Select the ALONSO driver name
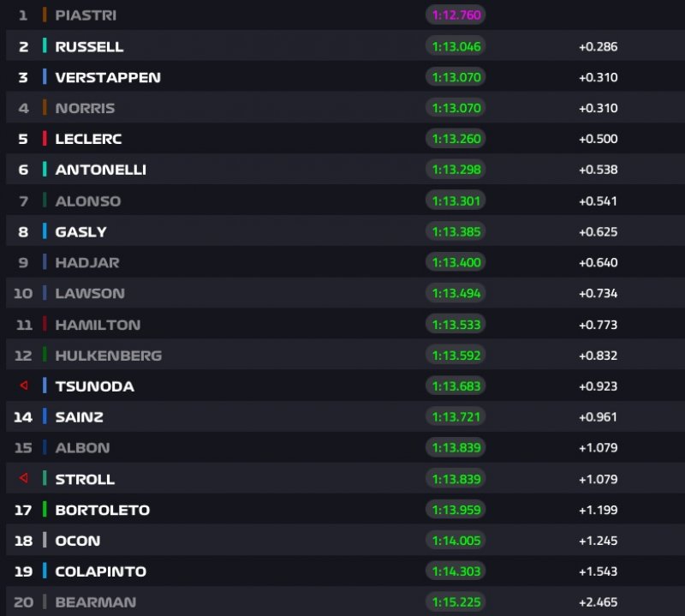This screenshot has height=616, width=685. tap(88, 201)
